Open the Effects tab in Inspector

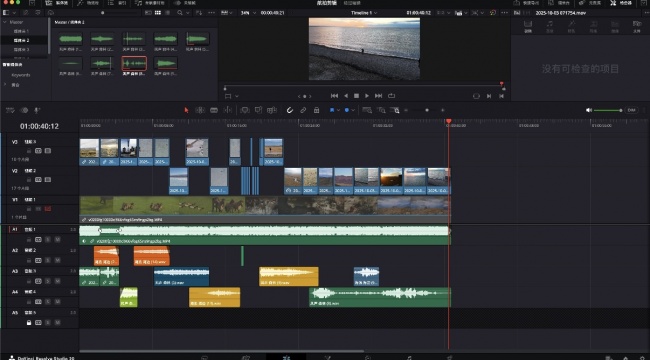571,26
